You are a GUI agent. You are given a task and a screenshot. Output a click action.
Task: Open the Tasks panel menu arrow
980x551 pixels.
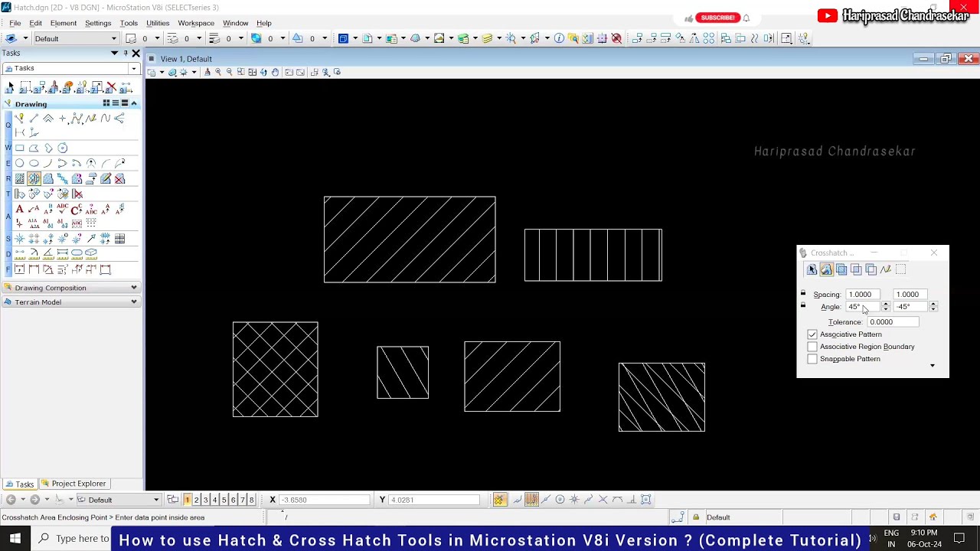tap(114, 53)
